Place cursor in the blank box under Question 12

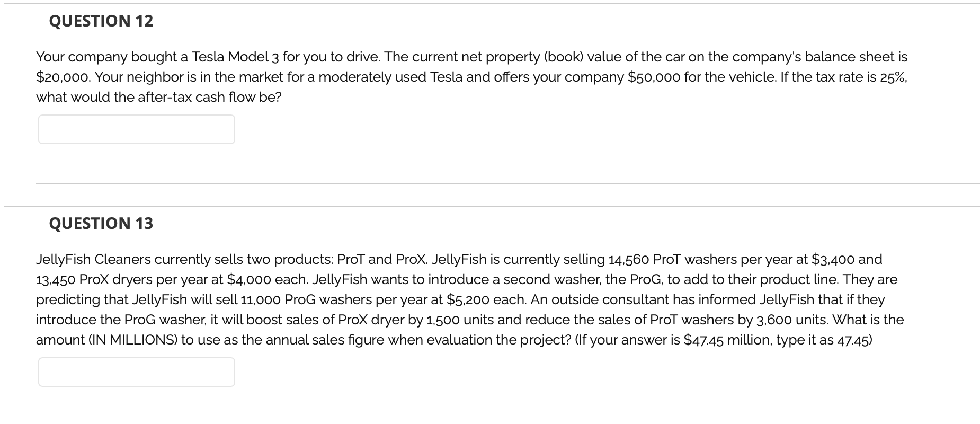pos(136,128)
